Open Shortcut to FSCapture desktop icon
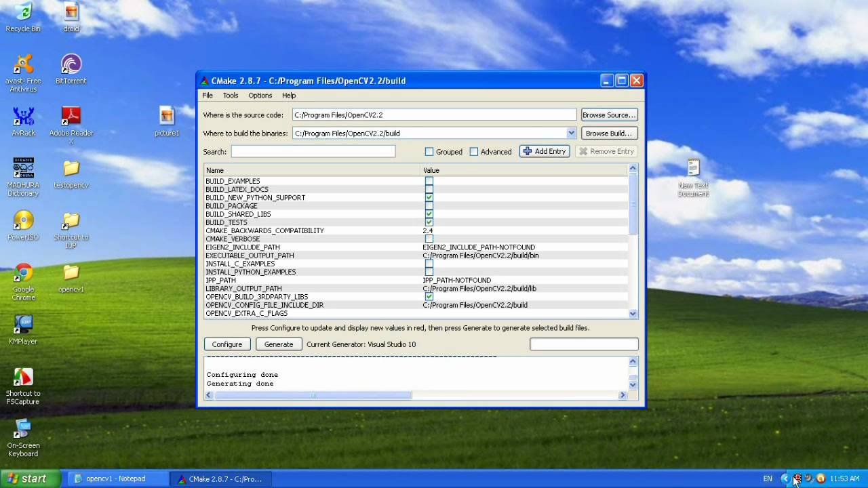 [23, 386]
